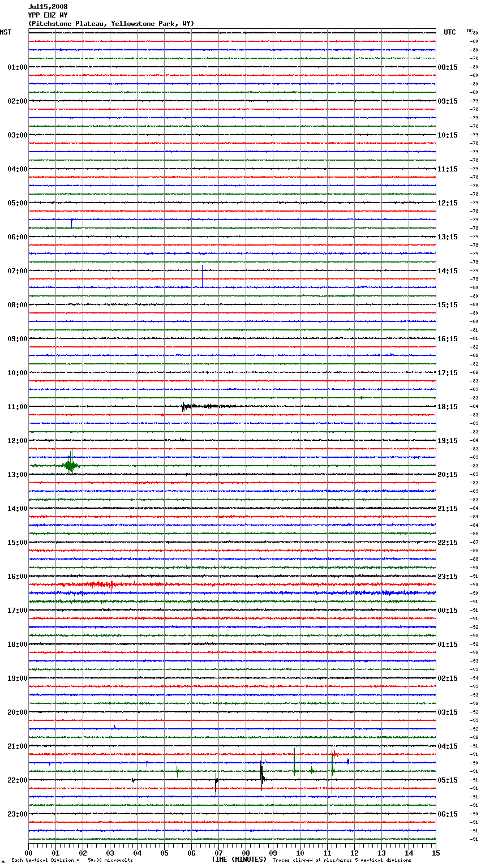The width and height of the screenshot is (481, 868).
Task: Click the 11:00 MST time label
Action: coord(18,407)
